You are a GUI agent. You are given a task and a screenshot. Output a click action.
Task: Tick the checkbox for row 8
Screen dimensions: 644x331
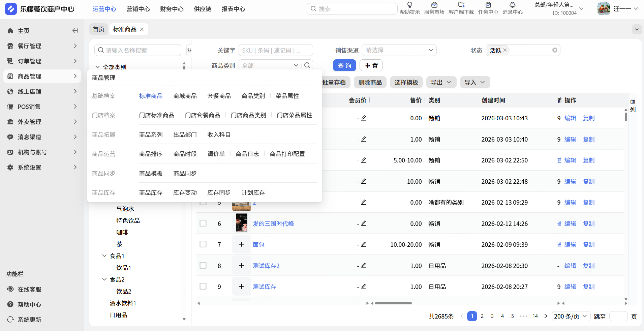(203, 265)
